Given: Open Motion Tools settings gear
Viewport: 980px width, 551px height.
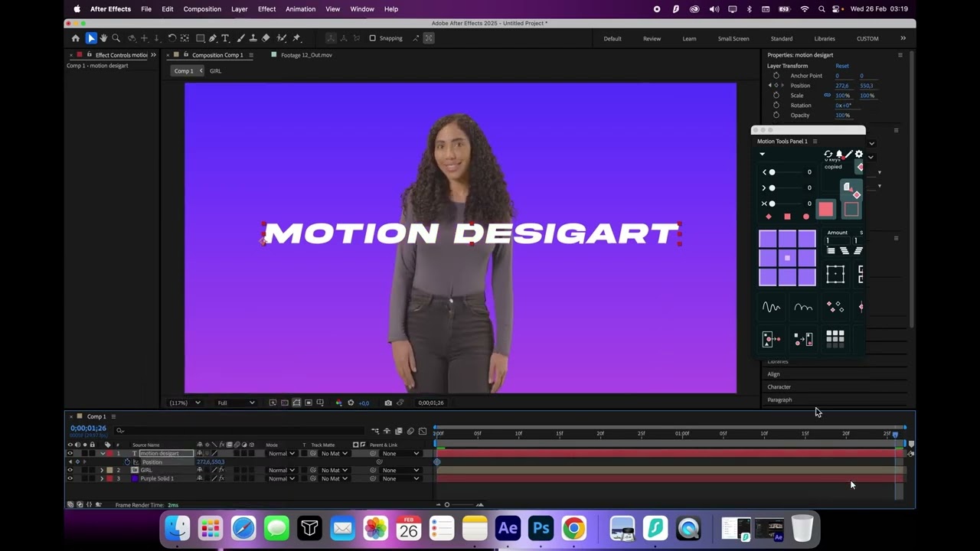Looking at the screenshot, I should [858, 154].
